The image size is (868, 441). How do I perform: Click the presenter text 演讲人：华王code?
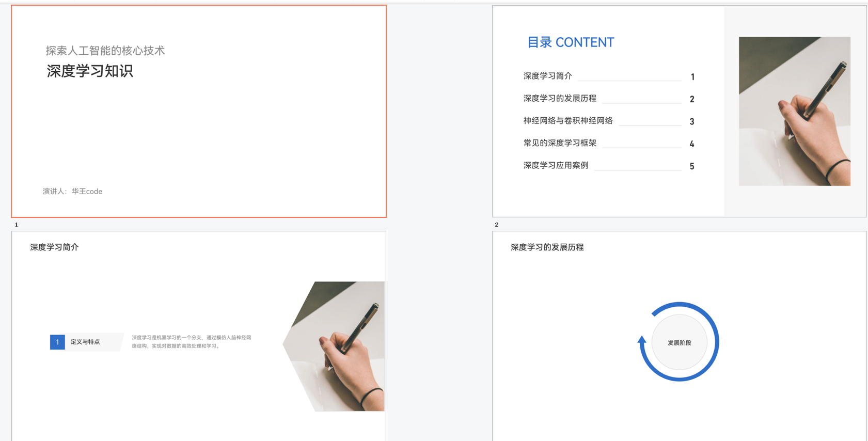pos(72,191)
